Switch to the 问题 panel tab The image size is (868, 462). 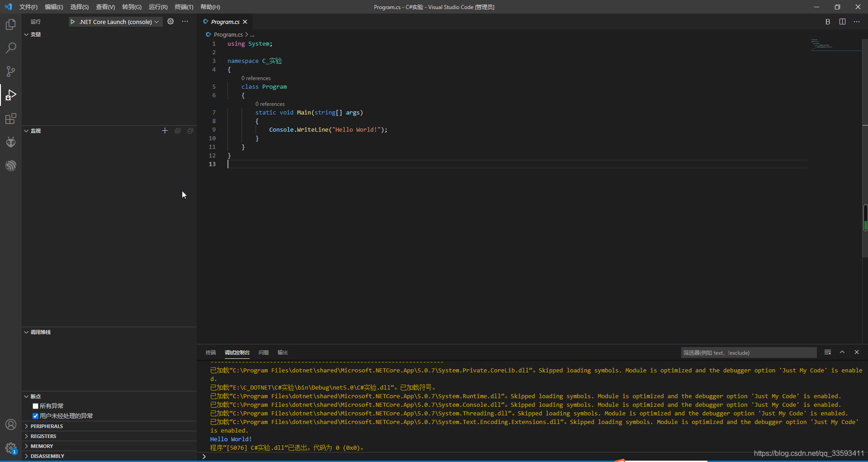pos(264,352)
